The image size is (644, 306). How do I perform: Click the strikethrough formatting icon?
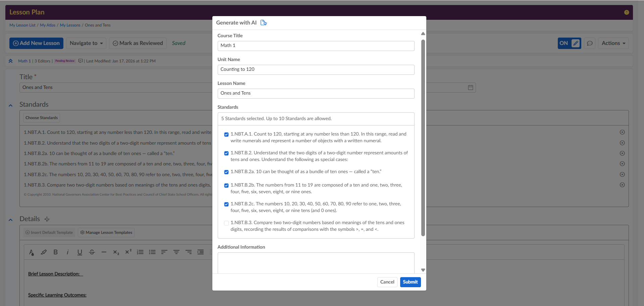click(x=92, y=252)
